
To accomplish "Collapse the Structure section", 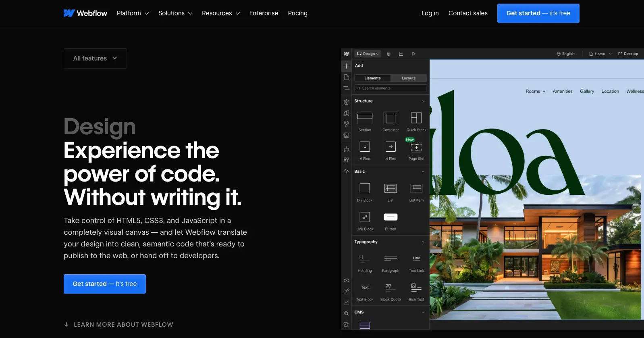I will pos(423,101).
